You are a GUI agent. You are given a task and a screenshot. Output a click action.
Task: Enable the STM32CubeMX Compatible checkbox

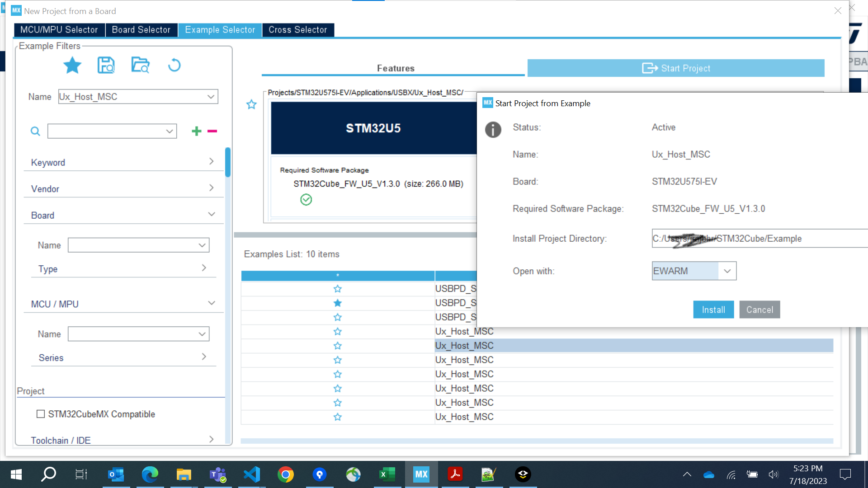click(41, 414)
